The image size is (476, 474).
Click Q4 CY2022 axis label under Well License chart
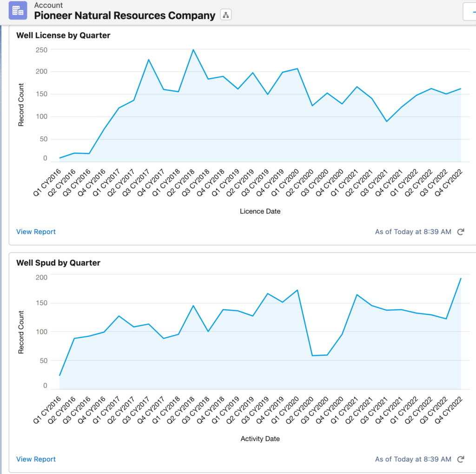point(449,183)
